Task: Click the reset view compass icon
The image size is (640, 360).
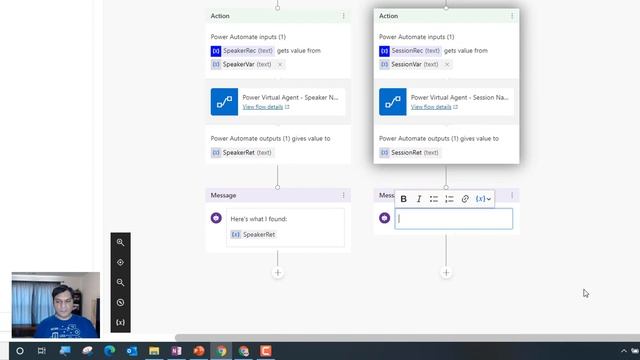Action: (120, 302)
